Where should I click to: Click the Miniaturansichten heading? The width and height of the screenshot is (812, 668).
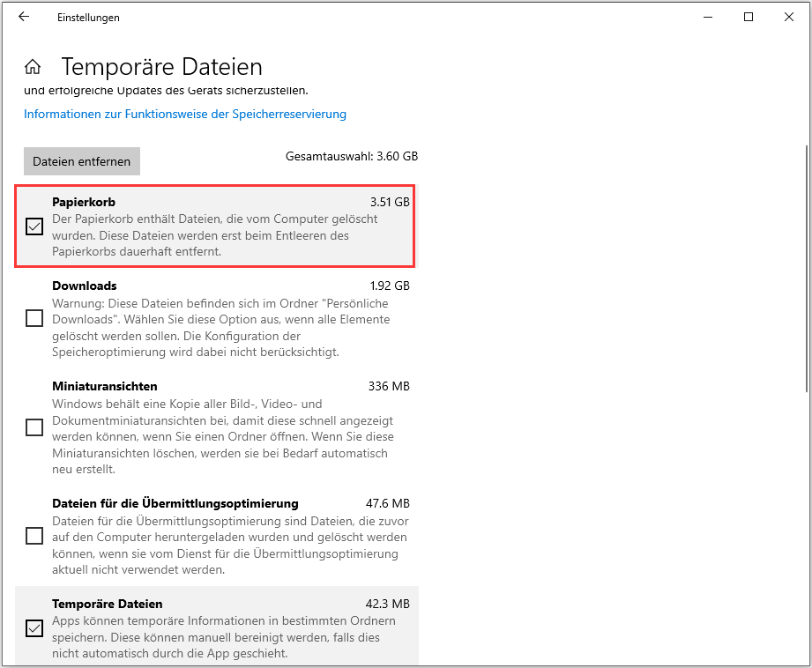click(105, 386)
